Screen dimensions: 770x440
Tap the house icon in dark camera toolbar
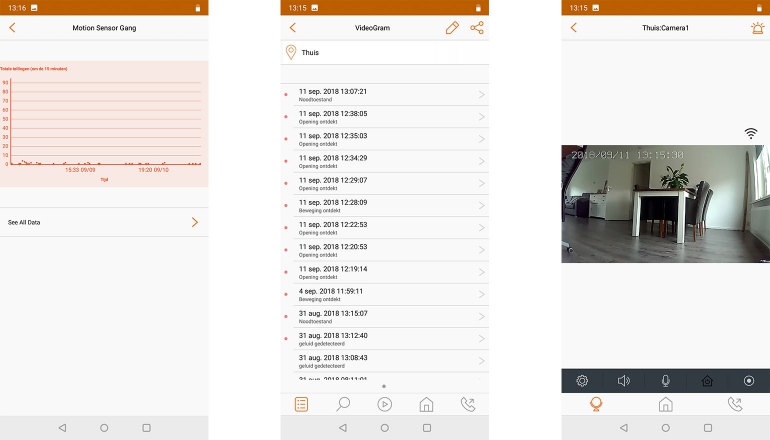point(707,381)
